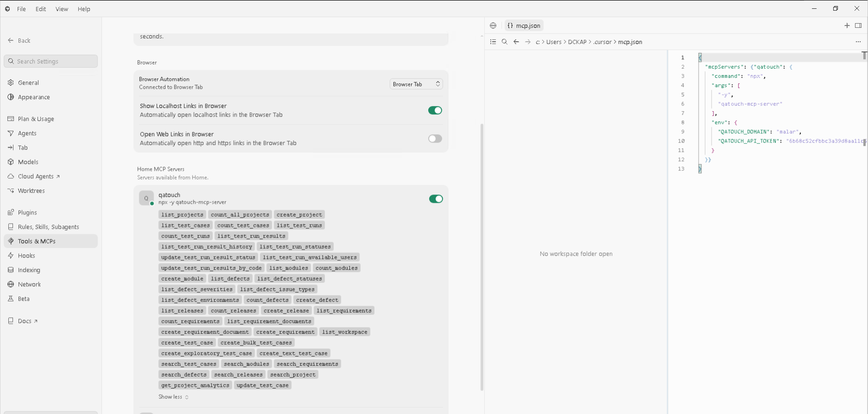The image size is (868, 414).
Task: Click the Browser Automation setting label
Action: click(164, 79)
